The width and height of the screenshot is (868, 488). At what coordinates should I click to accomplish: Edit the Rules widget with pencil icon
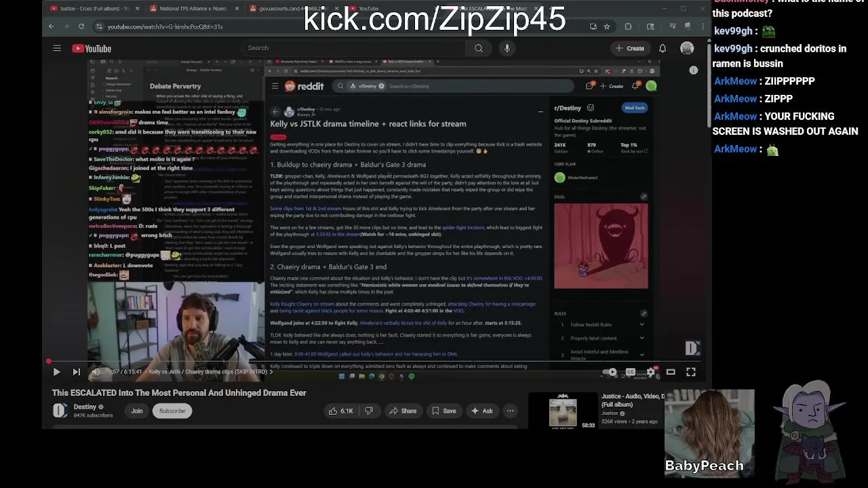[644, 313]
